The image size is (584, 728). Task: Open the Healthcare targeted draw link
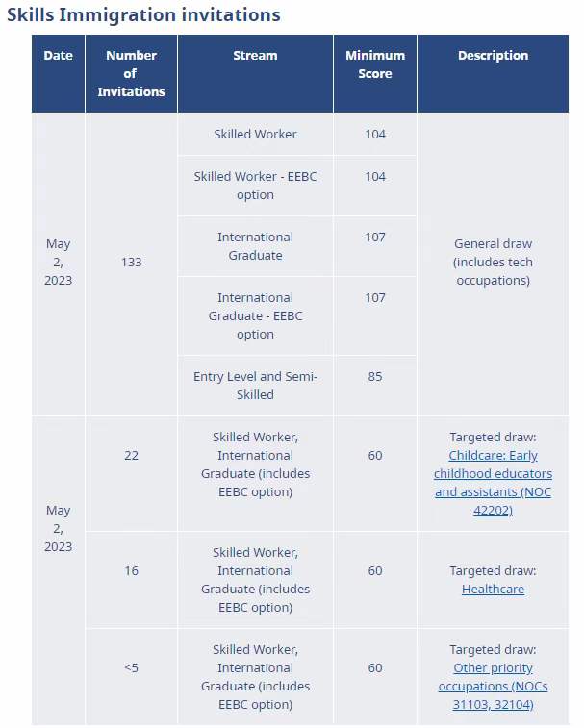click(493, 590)
